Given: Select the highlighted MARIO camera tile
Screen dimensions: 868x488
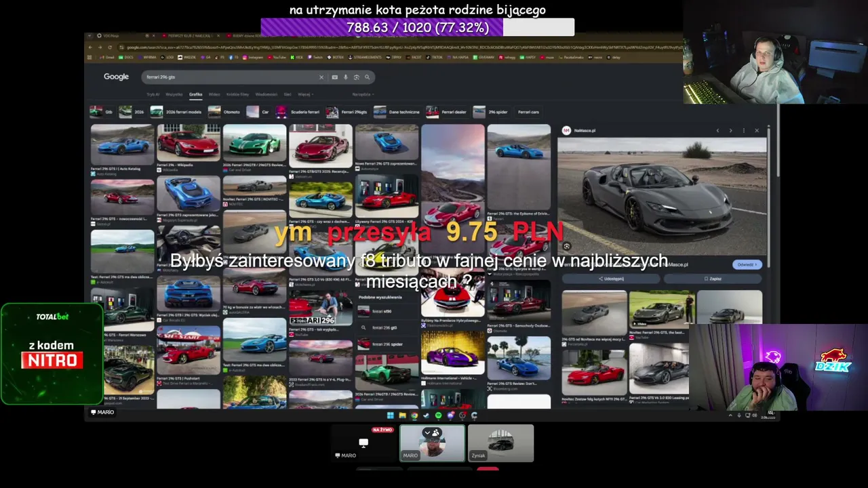Looking at the screenshot, I should [x=432, y=443].
